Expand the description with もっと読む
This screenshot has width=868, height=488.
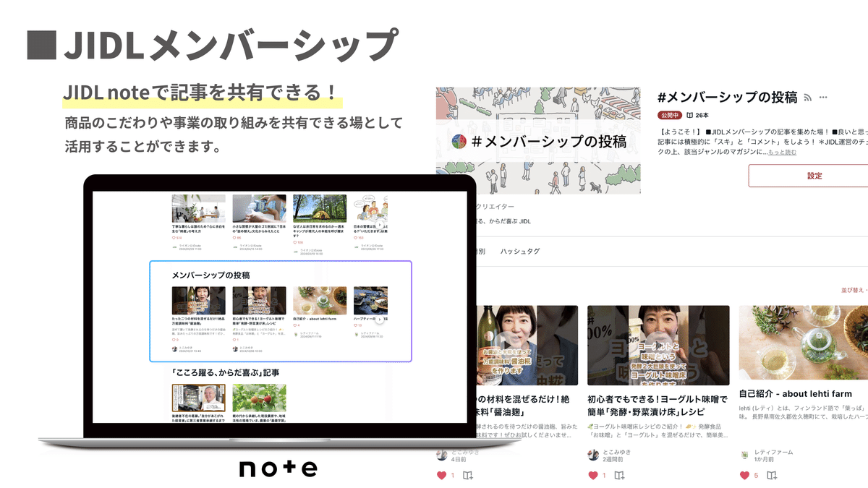tap(783, 152)
